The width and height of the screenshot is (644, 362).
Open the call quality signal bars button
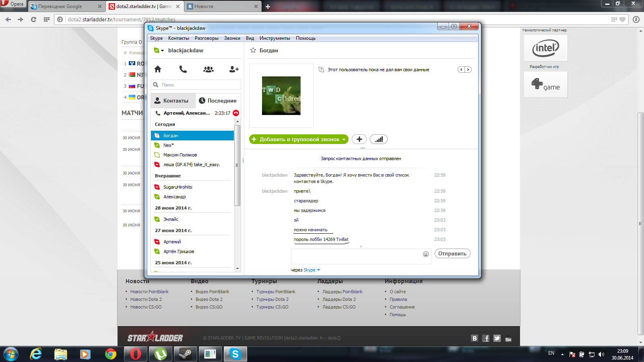coord(379,139)
